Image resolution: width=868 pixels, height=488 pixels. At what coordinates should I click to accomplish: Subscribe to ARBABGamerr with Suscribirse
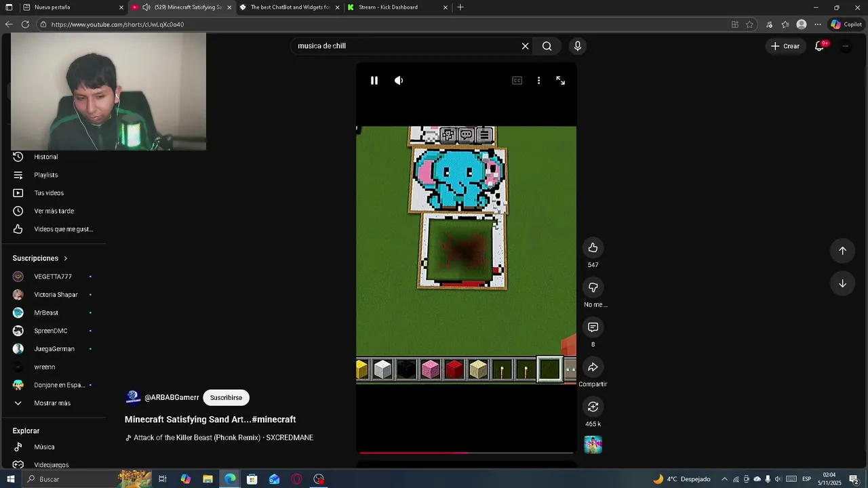click(x=226, y=398)
